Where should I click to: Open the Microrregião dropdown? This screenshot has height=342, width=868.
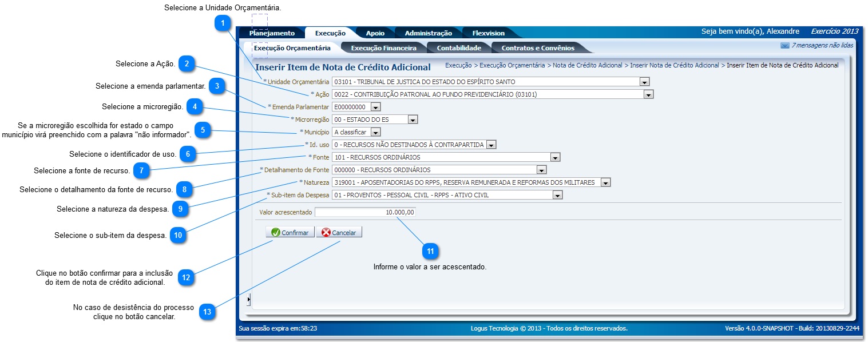[x=413, y=120]
